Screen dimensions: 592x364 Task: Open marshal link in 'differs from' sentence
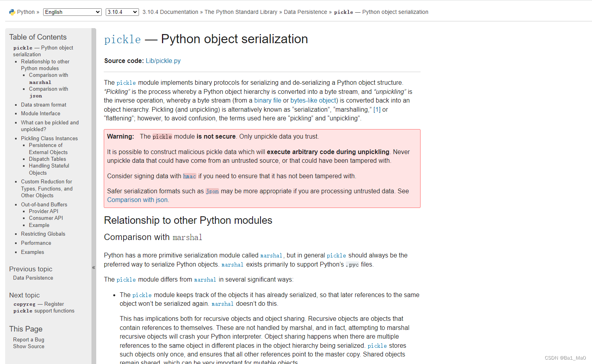(x=205, y=280)
